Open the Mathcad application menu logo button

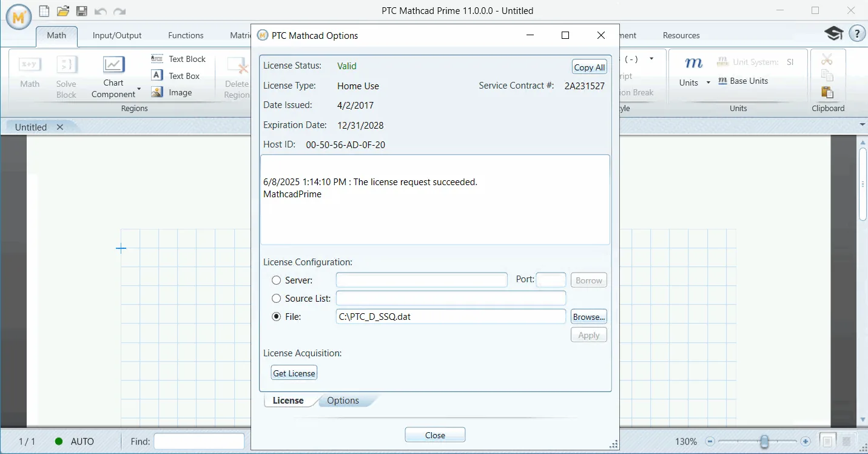coord(19,18)
